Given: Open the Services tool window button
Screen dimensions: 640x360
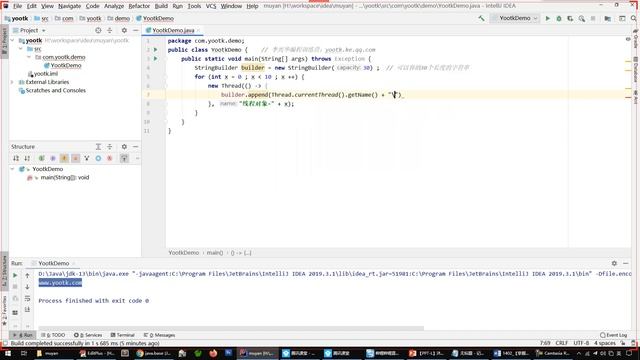Looking at the screenshot, I should pyautogui.click(x=88, y=335).
